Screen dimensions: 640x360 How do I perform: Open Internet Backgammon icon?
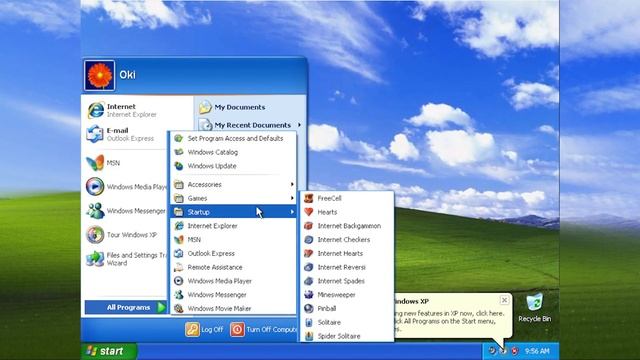click(x=309, y=226)
